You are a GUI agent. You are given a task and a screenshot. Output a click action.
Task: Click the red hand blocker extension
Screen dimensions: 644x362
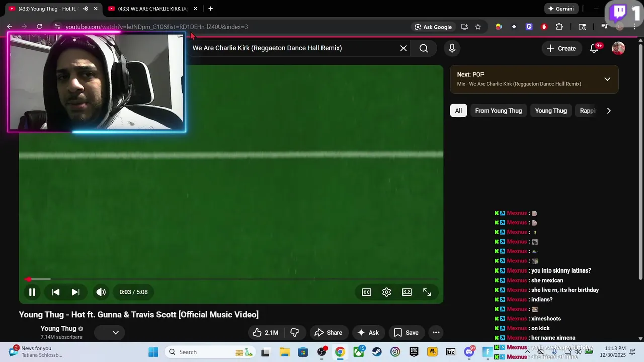click(x=544, y=27)
